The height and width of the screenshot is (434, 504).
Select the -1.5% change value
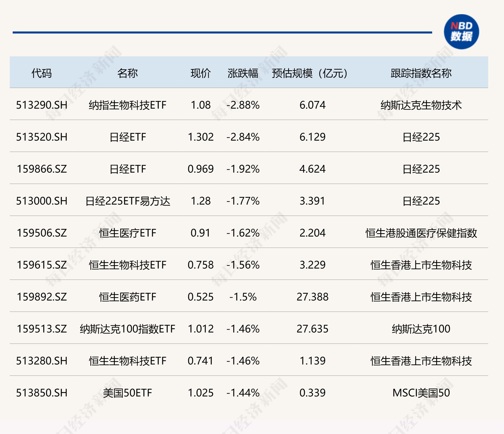[243, 297]
